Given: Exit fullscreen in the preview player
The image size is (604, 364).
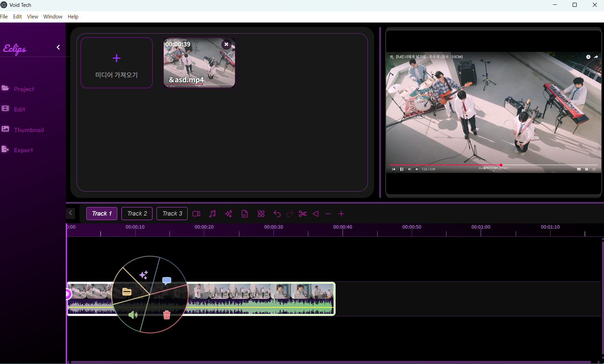Looking at the screenshot, I should click(x=594, y=169).
